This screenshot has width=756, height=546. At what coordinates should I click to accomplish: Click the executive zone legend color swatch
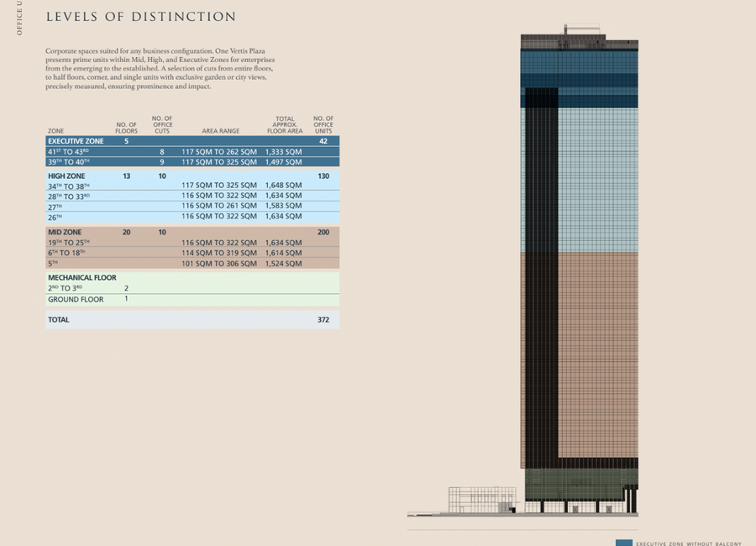tap(623, 543)
